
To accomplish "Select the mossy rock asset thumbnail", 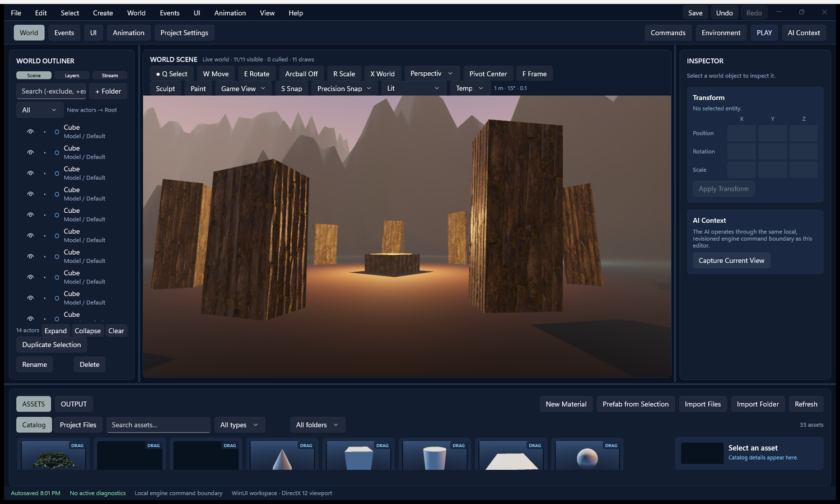I will pyautogui.click(x=54, y=455).
